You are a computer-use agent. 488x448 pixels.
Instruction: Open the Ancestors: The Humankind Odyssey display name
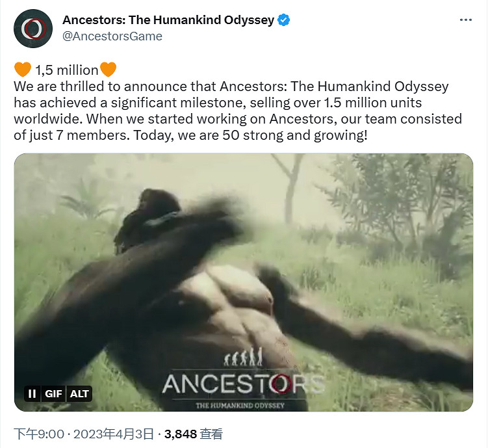168,20
